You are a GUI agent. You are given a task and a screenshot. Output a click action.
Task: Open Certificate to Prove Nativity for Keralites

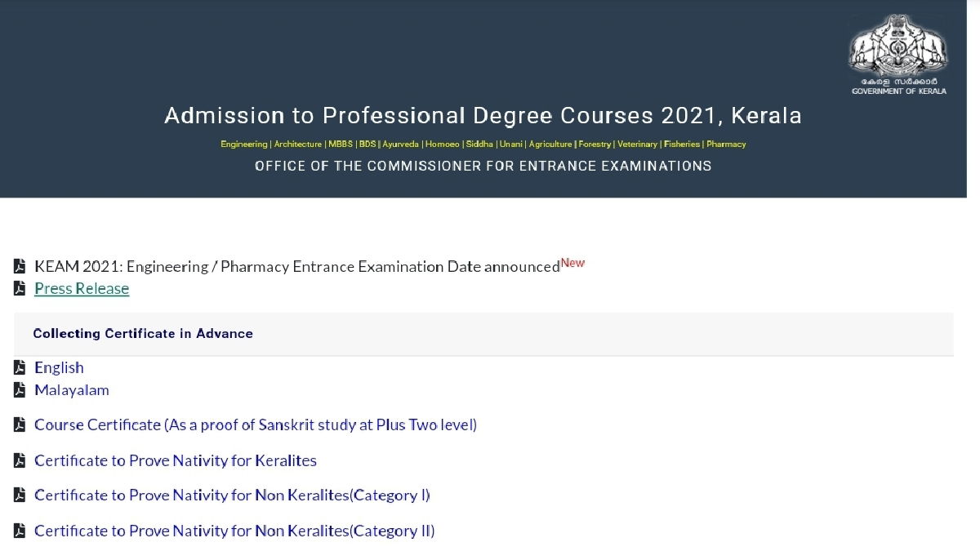point(176,460)
